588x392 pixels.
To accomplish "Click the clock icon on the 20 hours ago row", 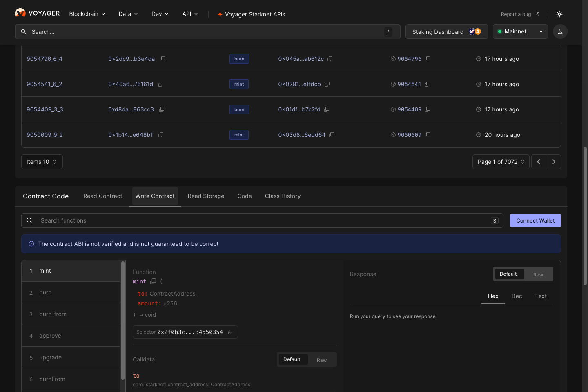I will 479,135.
